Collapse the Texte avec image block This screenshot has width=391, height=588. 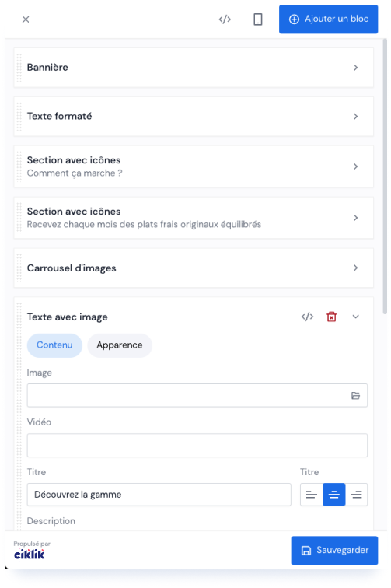coord(356,317)
